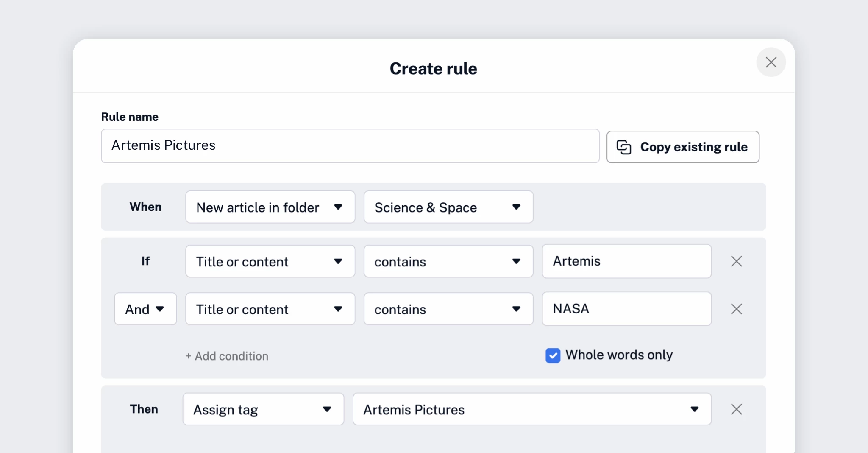Open the And operator dropdown
This screenshot has height=453, width=868.
pos(145,309)
